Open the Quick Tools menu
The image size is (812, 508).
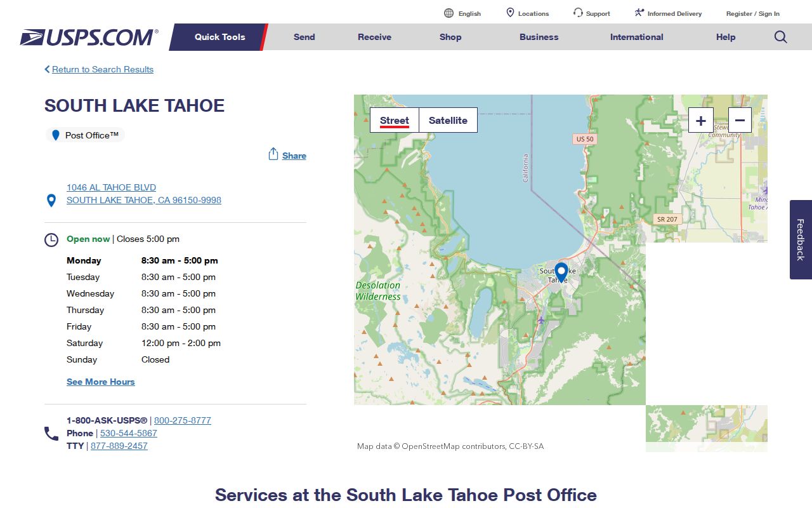click(219, 37)
